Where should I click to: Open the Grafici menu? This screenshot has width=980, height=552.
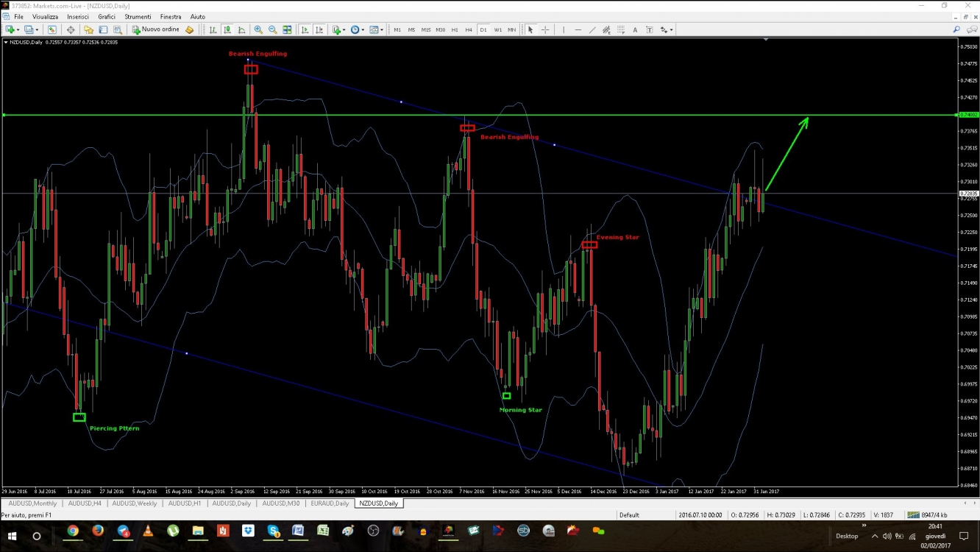click(x=107, y=16)
